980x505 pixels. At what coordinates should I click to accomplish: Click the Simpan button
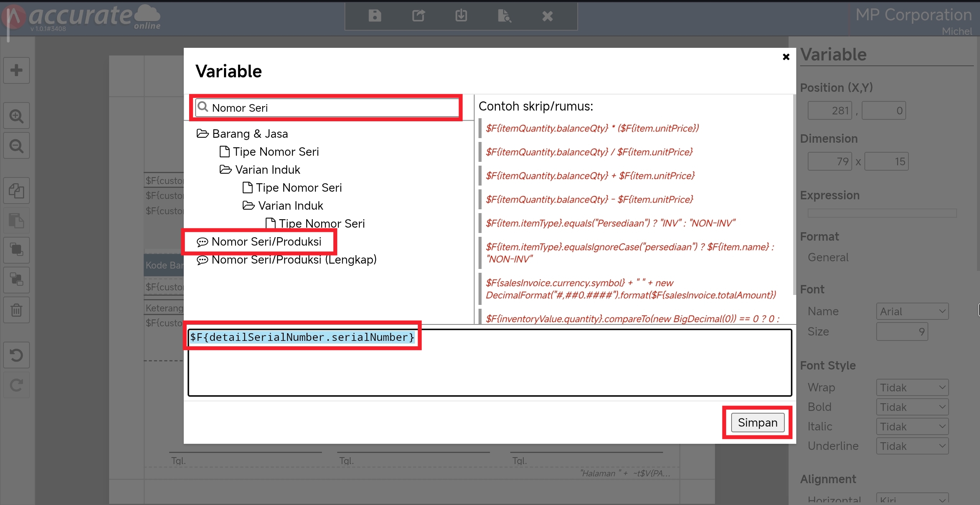(x=757, y=422)
